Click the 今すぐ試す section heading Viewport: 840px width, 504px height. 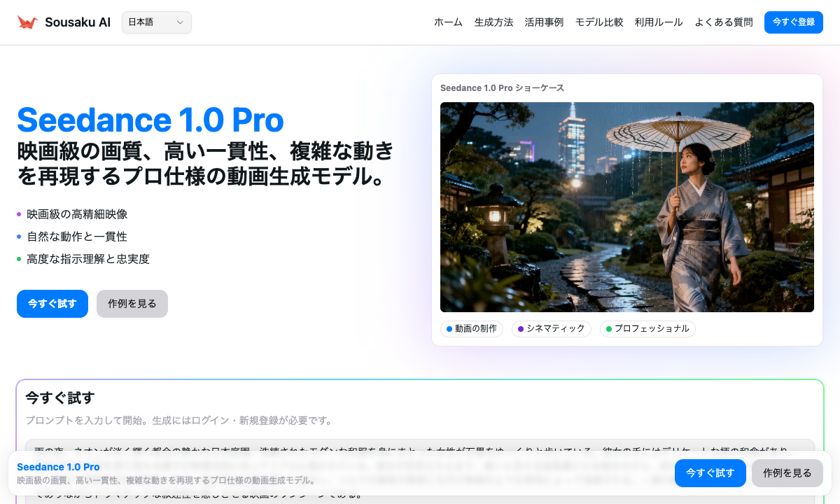(x=60, y=398)
